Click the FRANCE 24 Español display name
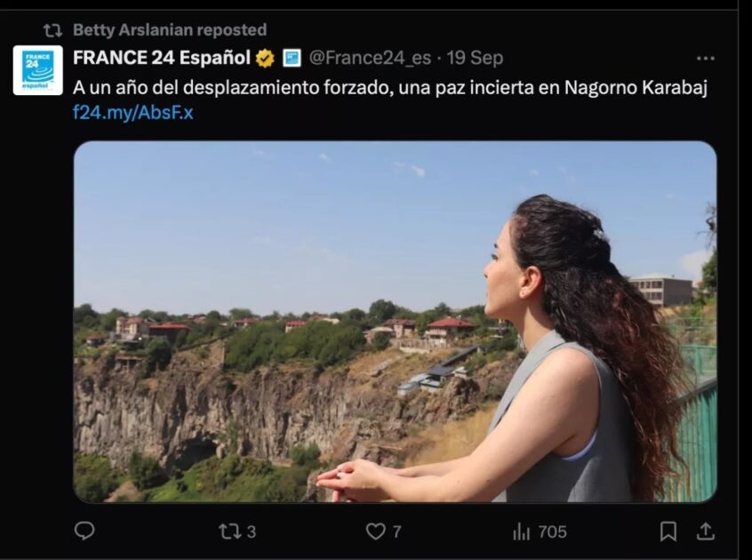 162,58
